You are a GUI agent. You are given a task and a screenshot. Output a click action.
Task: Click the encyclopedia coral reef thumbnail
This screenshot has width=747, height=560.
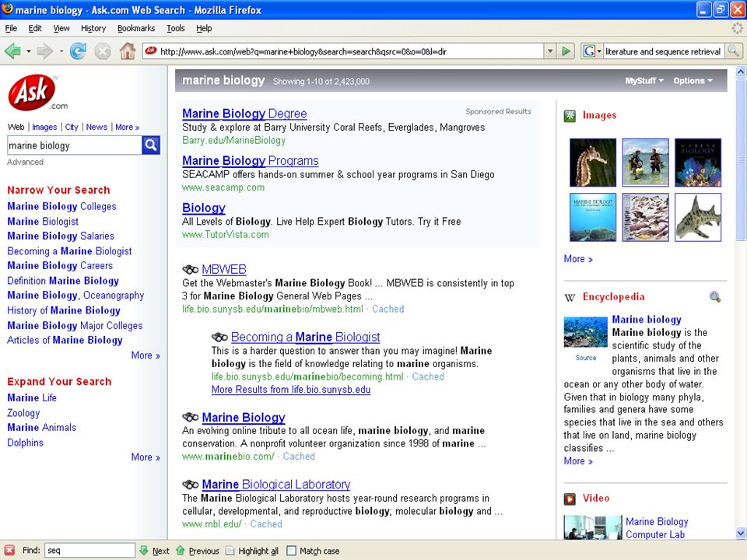(585, 332)
